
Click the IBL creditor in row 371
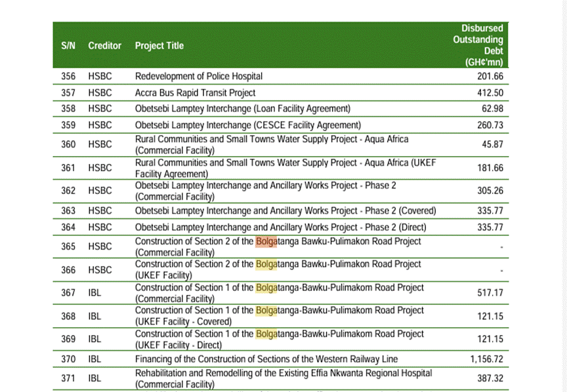(x=94, y=378)
